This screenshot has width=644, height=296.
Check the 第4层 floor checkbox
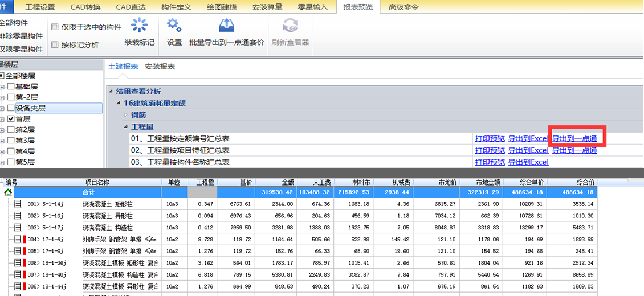point(11,151)
